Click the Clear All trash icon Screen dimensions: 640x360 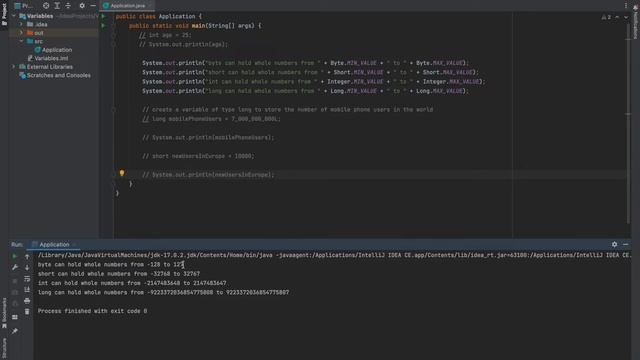click(x=27, y=312)
